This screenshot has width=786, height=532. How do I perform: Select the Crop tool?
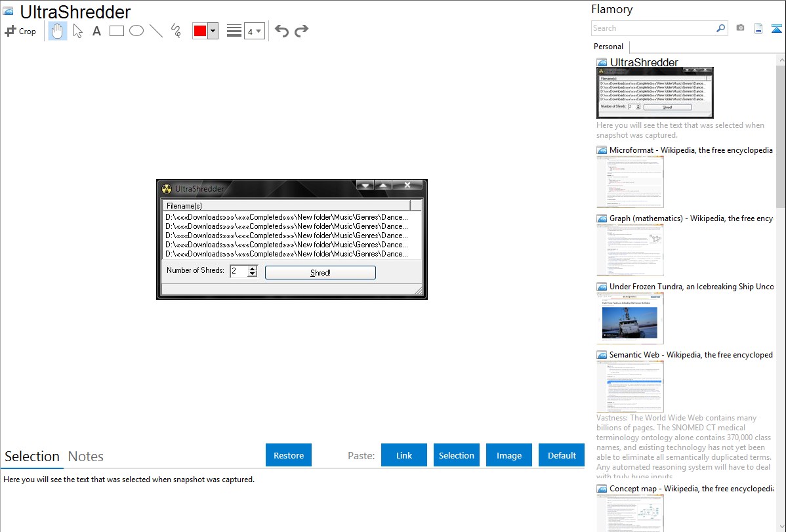click(20, 31)
